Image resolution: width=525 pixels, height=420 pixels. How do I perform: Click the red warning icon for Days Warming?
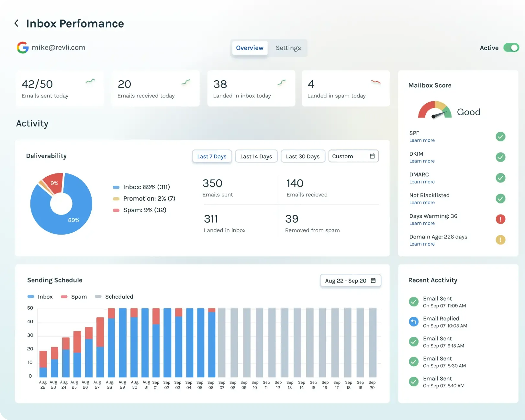pos(500,219)
